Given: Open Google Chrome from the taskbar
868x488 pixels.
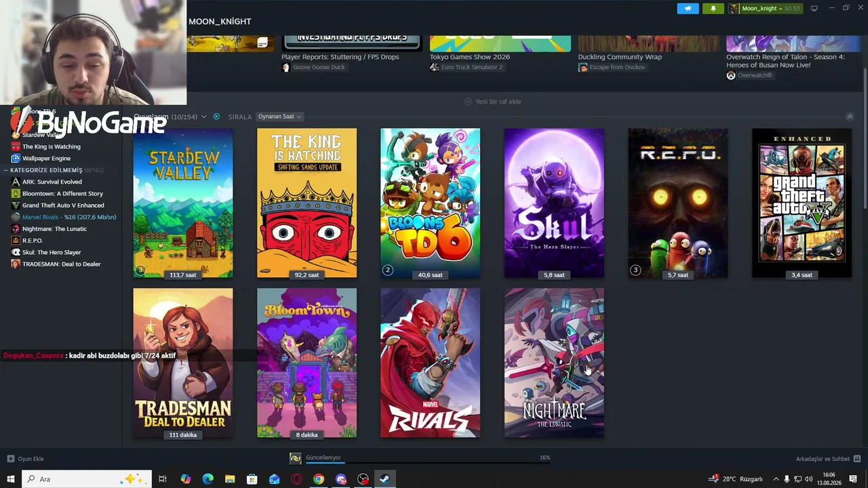Looking at the screenshot, I should click(x=319, y=479).
